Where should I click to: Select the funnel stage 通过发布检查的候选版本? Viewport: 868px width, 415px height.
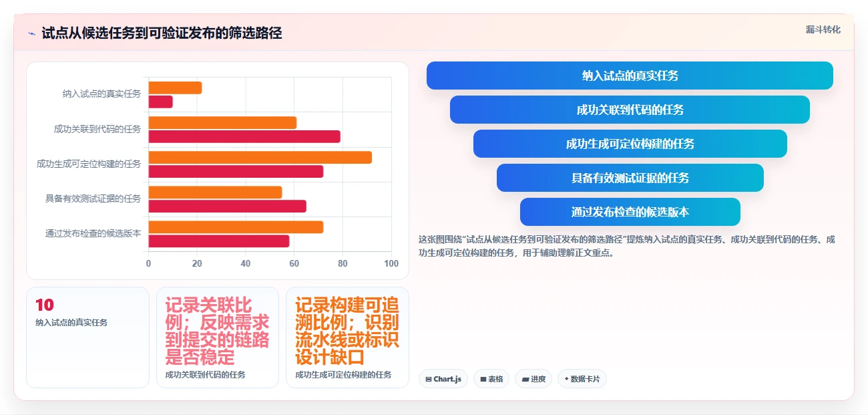pos(630,212)
